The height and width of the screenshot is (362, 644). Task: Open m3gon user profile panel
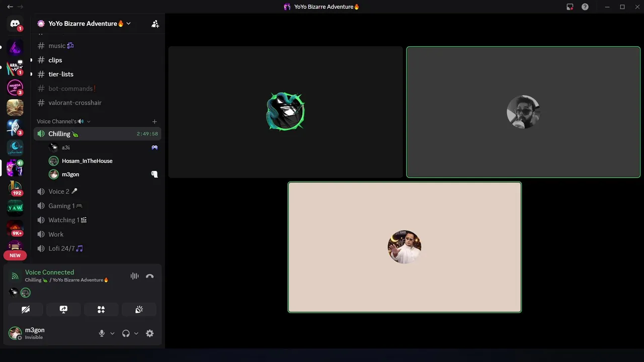pyautogui.click(x=50, y=333)
